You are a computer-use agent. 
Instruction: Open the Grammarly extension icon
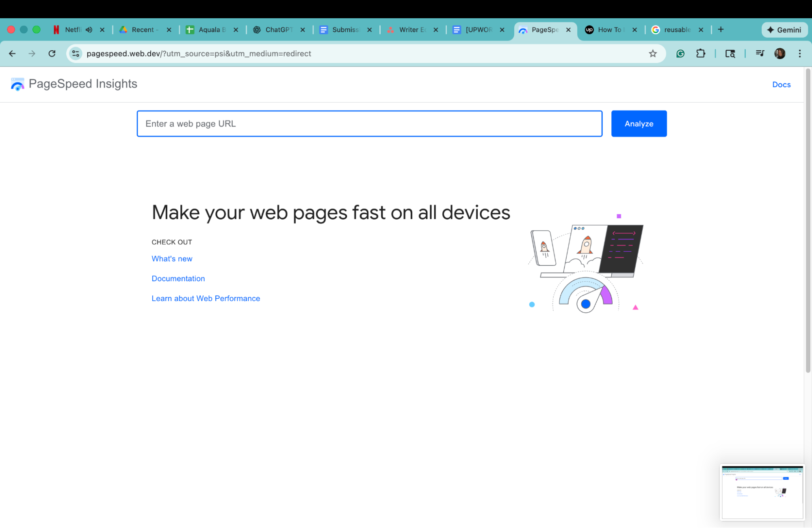pyautogui.click(x=680, y=54)
